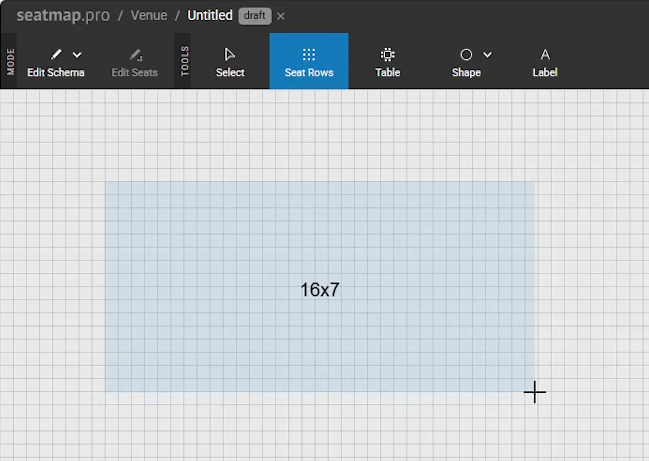This screenshot has height=461, width=649.
Task: Click empty grid canvas below the seat block
Action: [320, 428]
